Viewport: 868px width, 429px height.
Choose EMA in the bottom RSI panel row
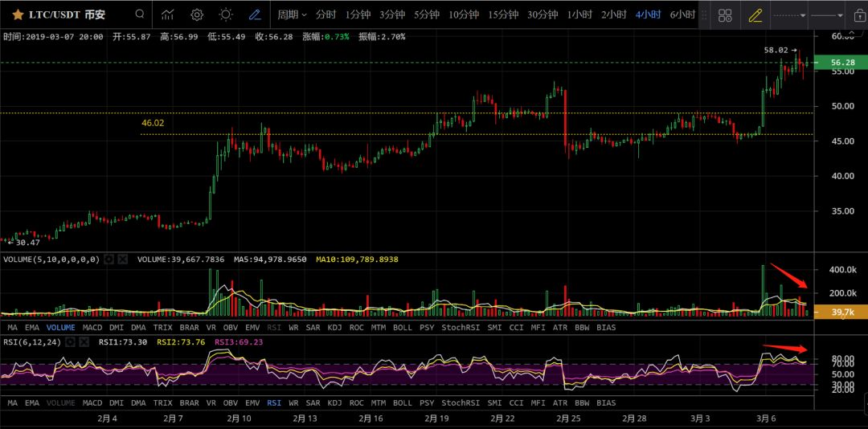point(32,403)
